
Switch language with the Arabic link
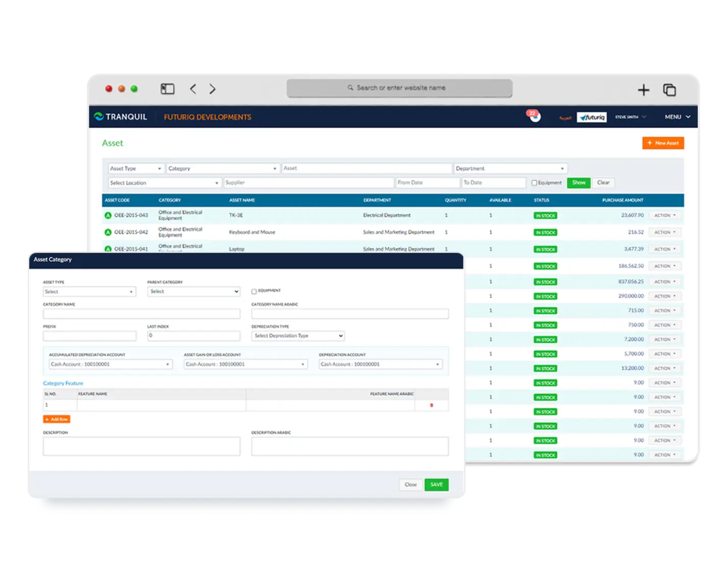(x=565, y=118)
